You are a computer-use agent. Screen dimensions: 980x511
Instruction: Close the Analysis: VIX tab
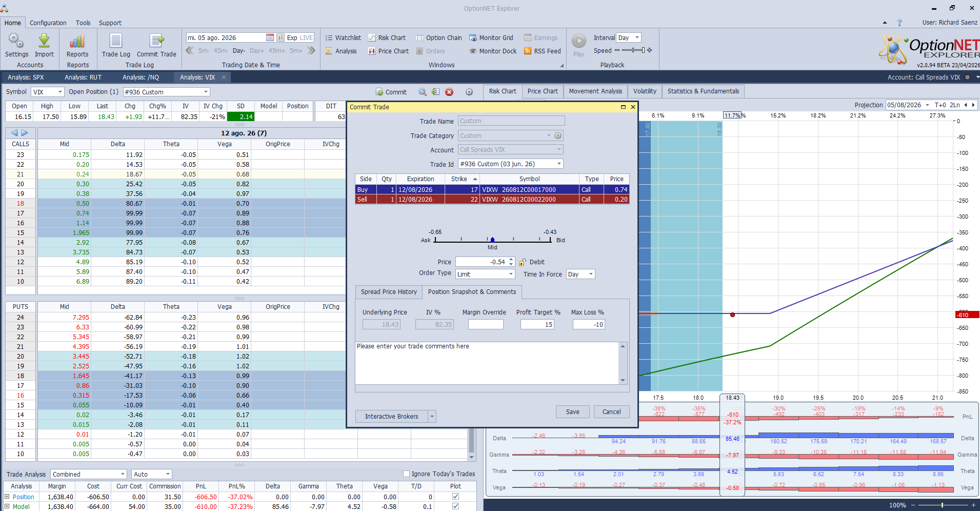224,77
